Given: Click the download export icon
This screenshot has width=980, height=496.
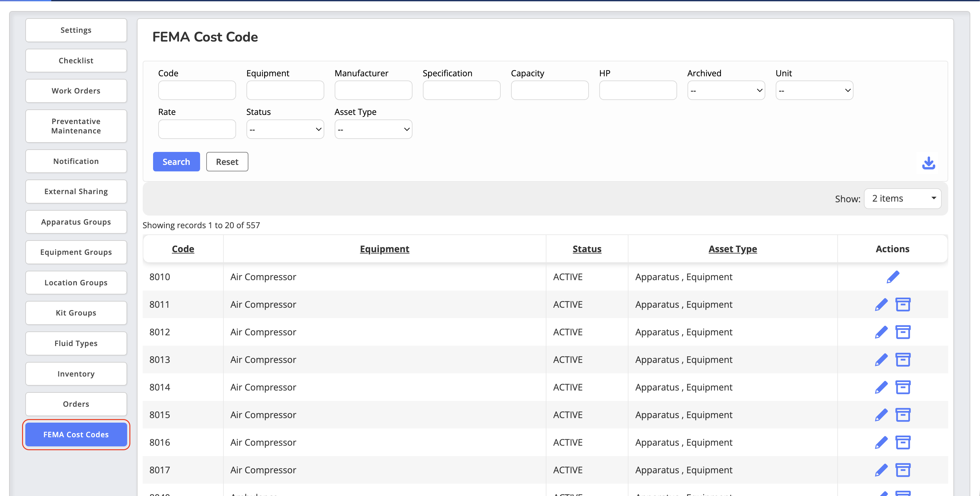Looking at the screenshot, I should [x=928, y=163].
